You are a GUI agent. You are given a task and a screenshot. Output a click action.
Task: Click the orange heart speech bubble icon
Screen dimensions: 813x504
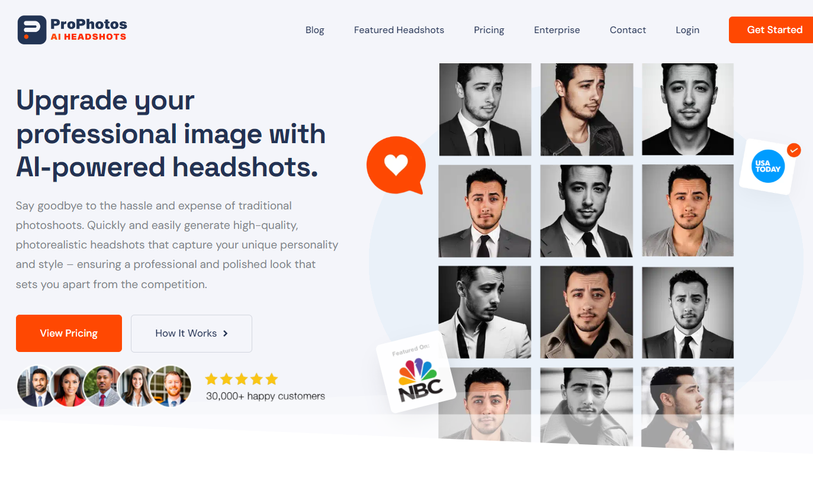pyautogui.click(x=396, y=165)
